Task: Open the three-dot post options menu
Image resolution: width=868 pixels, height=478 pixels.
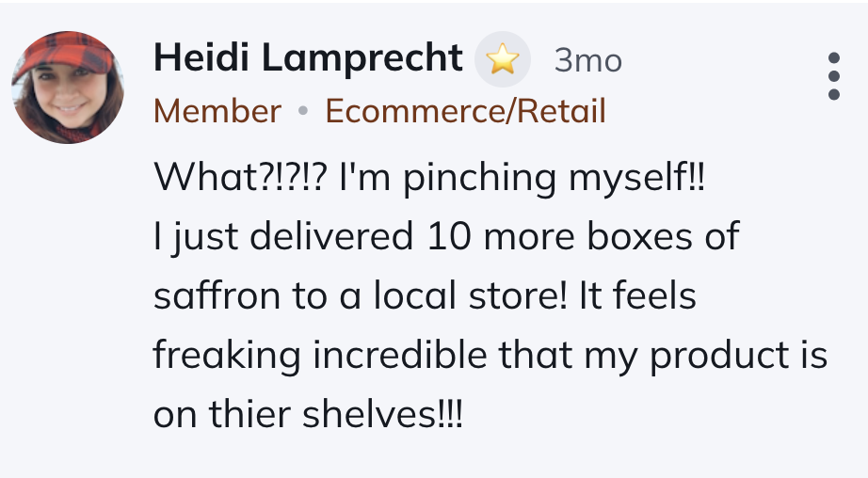Action: pos(834,76)
